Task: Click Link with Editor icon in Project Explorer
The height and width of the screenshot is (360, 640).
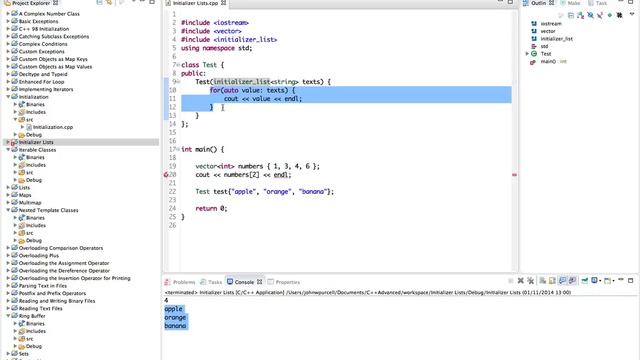Action: tap(109, 2)
